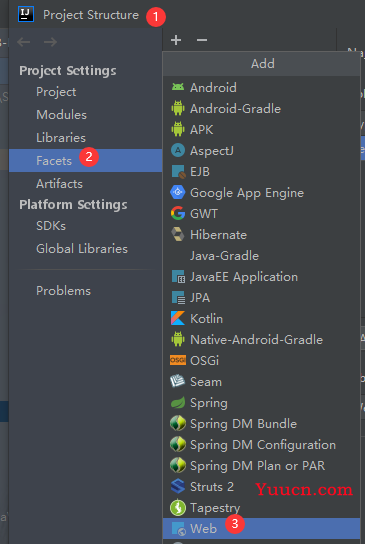Open the Artifacts settings page
This screenshot has height=544, width=365.
[x=59, y=184]
